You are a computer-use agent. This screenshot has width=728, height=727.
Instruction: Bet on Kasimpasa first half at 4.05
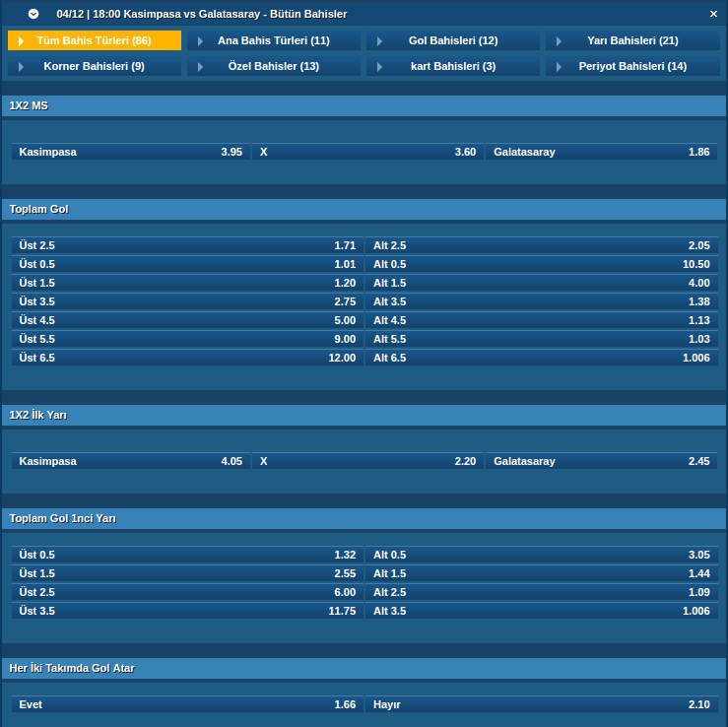[x=131, y=461]
